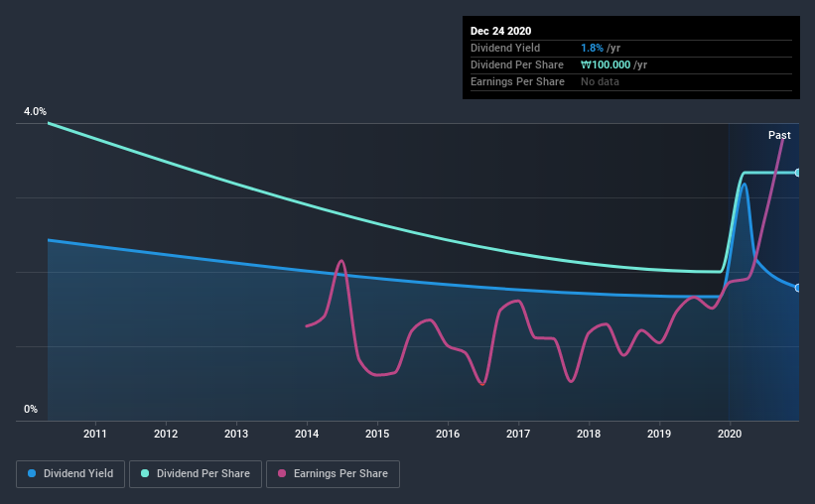Click the ₩100.000 Dividend Per Share value
The height and width of the screenshot is (504, 815).
[x=606, y=64]
